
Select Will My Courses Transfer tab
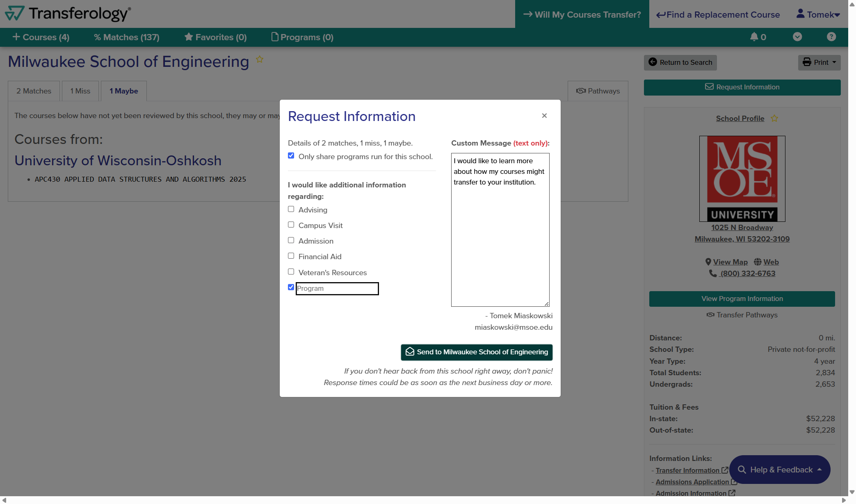[x=582, y=14]
